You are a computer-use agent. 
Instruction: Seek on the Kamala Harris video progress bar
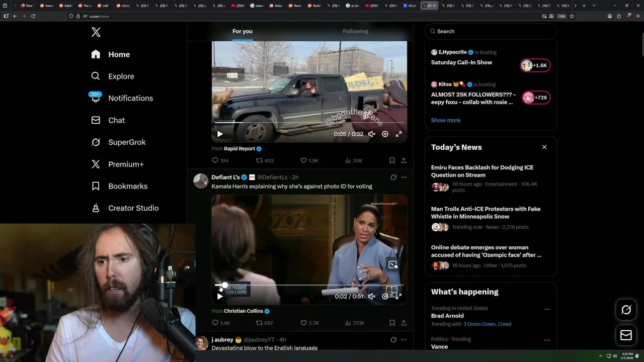click(x=309, y=285)
